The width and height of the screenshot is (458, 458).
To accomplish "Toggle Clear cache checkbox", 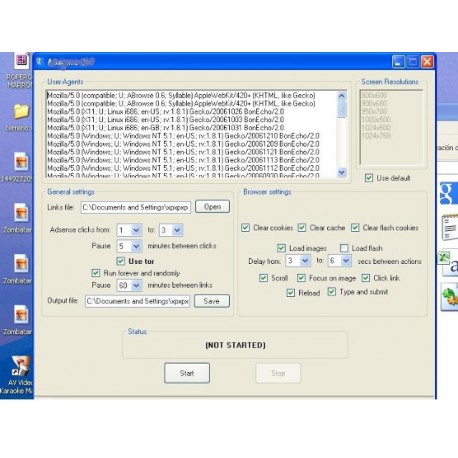I will coord(302,228).
